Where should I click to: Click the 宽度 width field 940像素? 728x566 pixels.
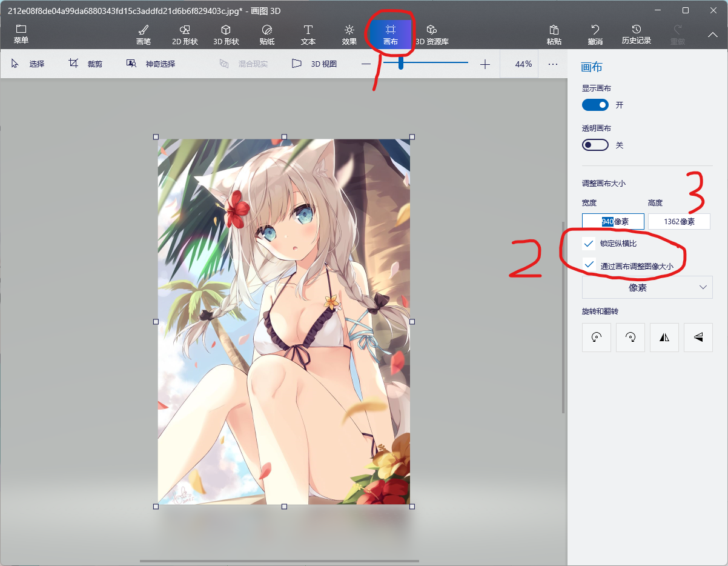pyautogui.click(x=613, y=222)
